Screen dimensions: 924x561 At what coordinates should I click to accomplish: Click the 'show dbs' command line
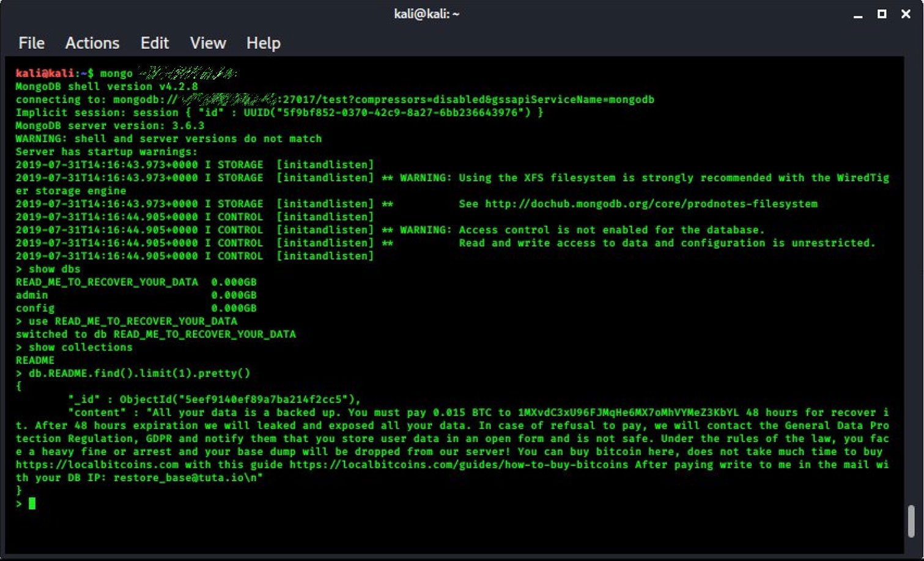pyautogui.click(x=54, y=269)
